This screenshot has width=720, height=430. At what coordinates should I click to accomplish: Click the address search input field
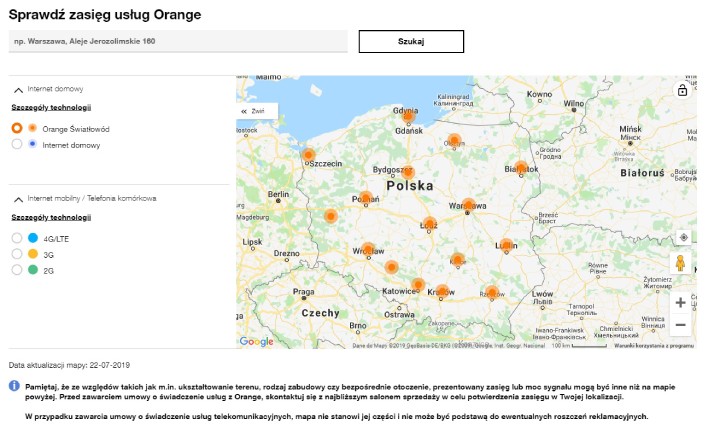click(177, 41)
